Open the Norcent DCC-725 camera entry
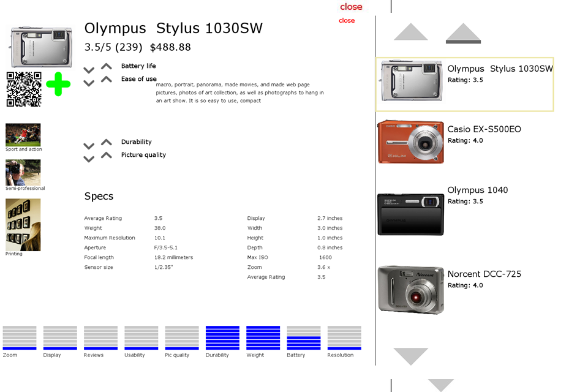This screenshot has height=392, width=588. 484,274
